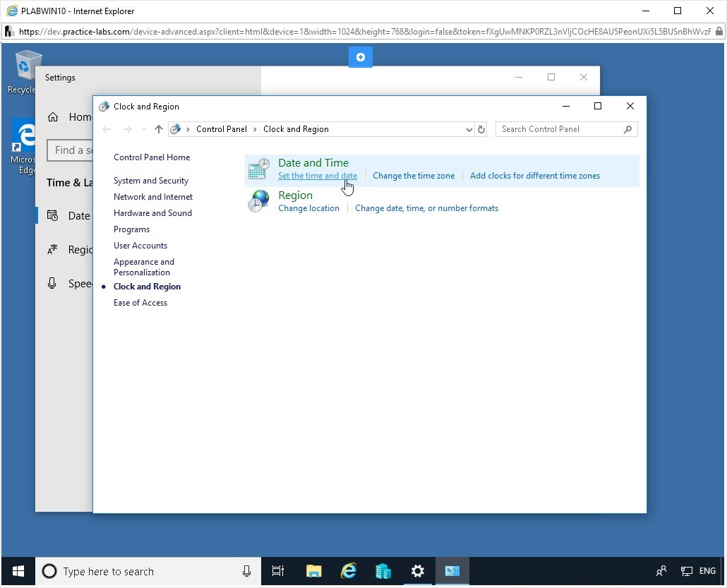Click the blue plus toolbar handle at top

(x=360, y=57)
